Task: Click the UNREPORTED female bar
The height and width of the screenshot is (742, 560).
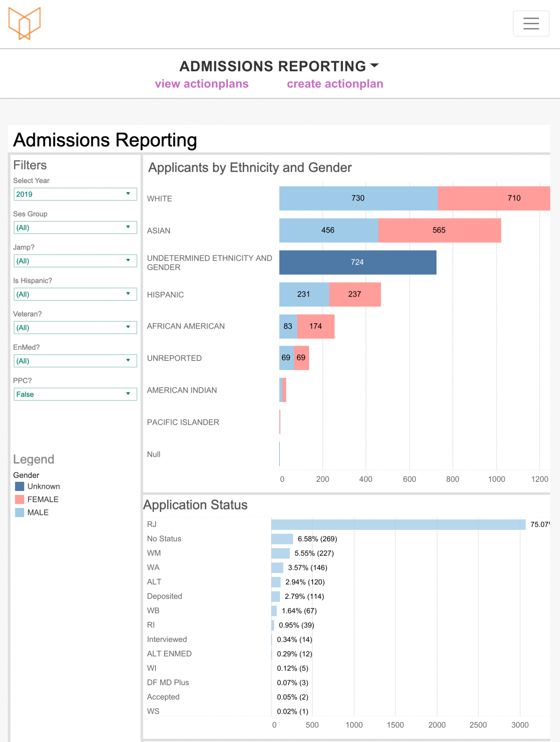Action: tap(301, 358)
